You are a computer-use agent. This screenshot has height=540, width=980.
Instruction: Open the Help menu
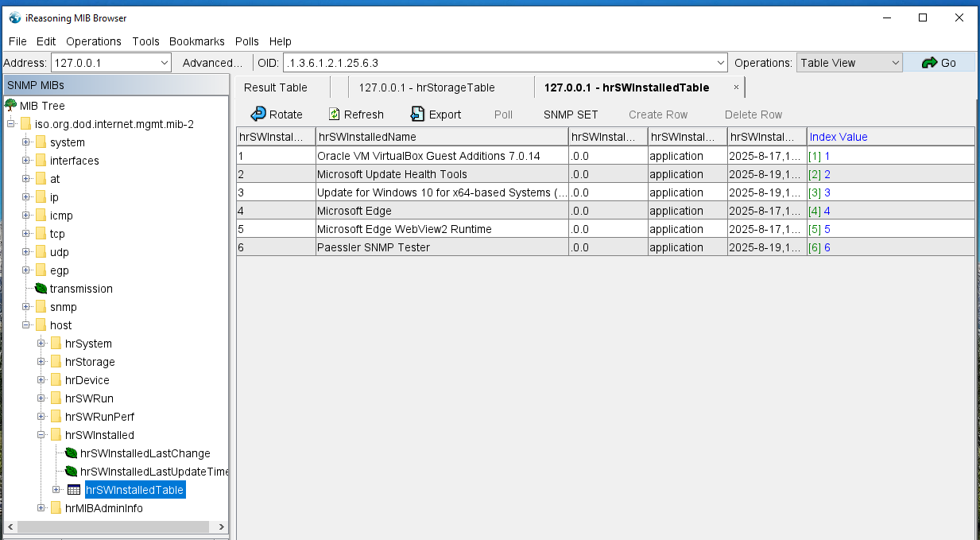coord(281,41)
